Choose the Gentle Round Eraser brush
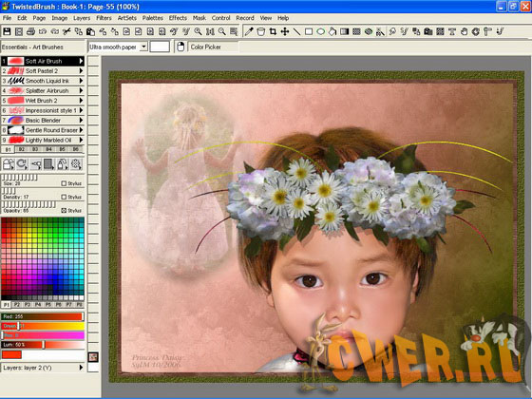Image resolution: width=532 pixels, height=399 pixels. pos(43,130)
